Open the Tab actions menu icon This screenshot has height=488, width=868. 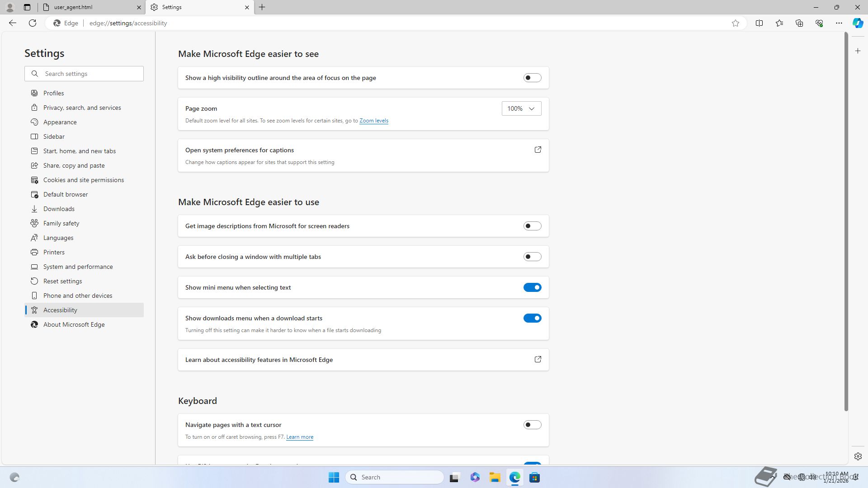tap(27, 7)
